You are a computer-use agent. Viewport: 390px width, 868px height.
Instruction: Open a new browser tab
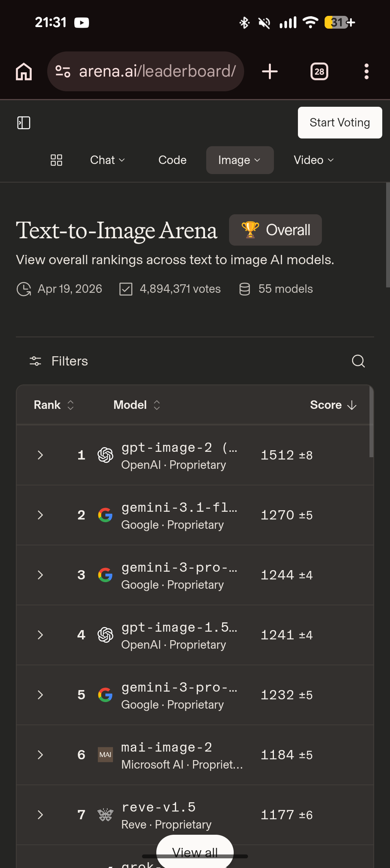tap(270, 72)
